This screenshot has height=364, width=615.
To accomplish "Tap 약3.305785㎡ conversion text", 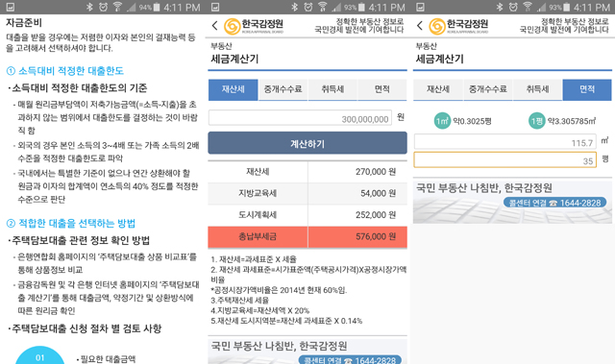I will (572, 121).
